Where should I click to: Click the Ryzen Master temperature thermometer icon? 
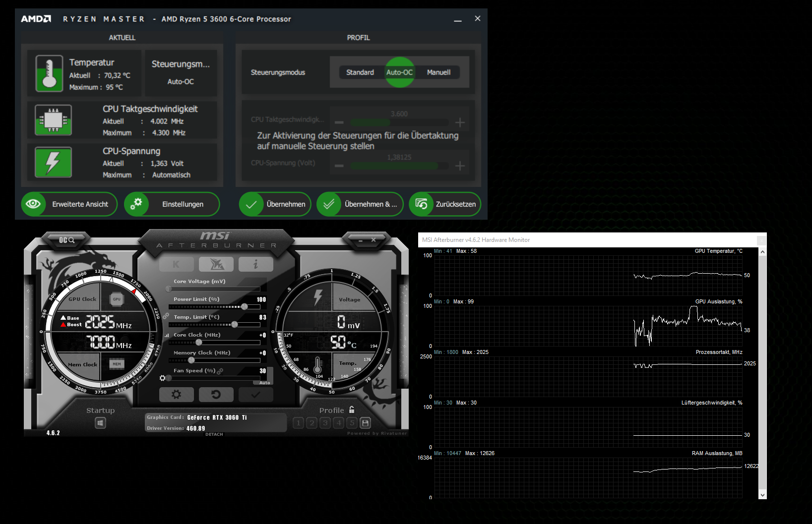coord(49,73)
